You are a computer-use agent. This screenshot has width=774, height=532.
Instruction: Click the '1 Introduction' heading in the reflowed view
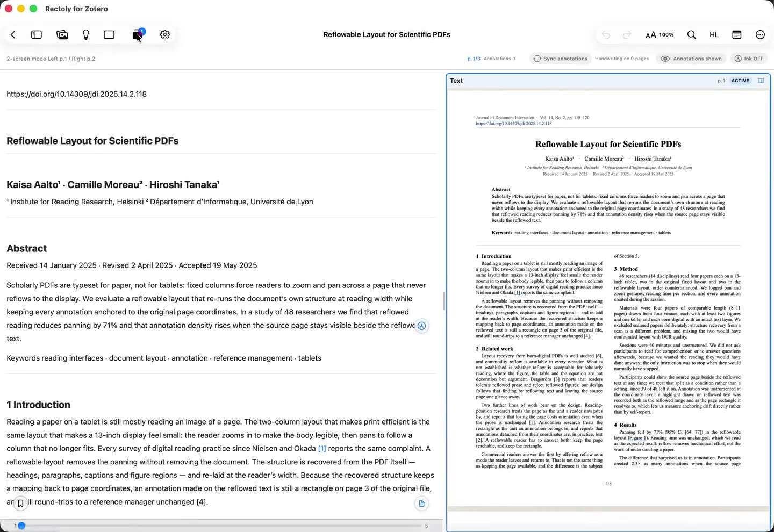pyautogui.click(x=38, y=405)
